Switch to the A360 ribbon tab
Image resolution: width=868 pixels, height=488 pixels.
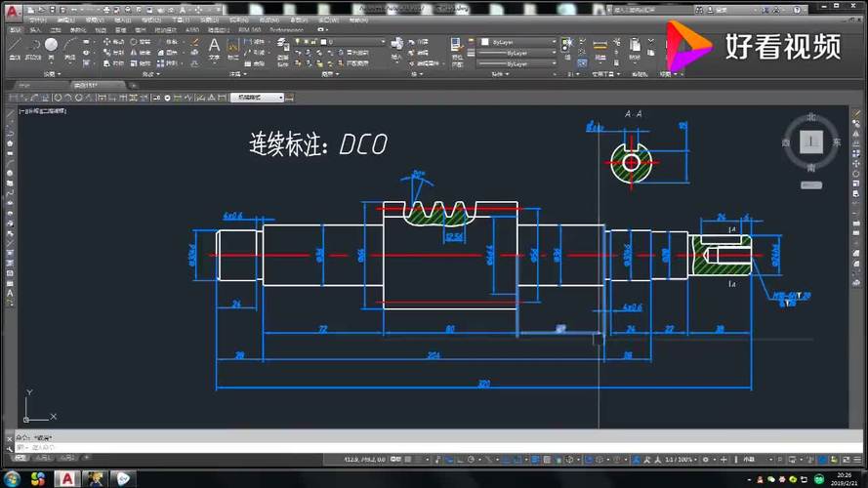pyautogui.click(x=192, y=30)
